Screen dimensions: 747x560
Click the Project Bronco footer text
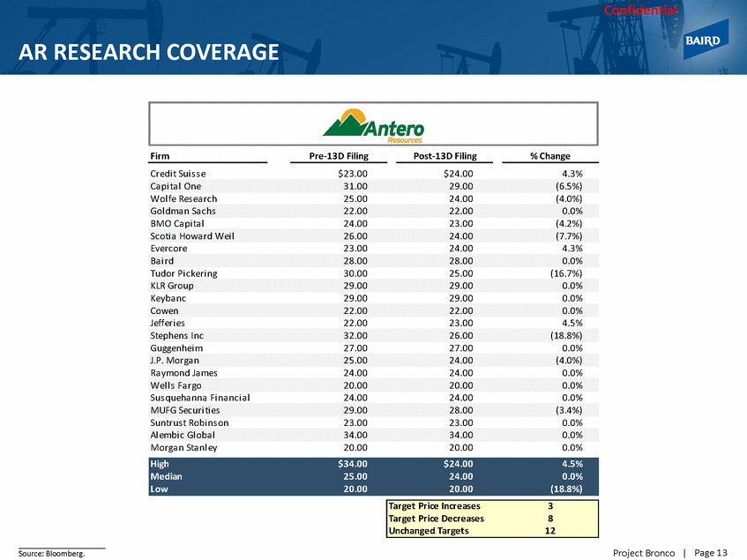pyautogui.click(x=644, y=553)
